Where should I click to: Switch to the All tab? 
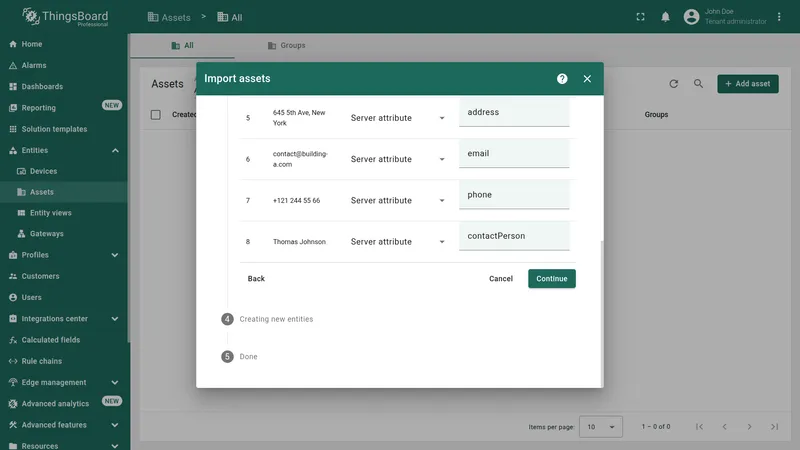[183, 45]
